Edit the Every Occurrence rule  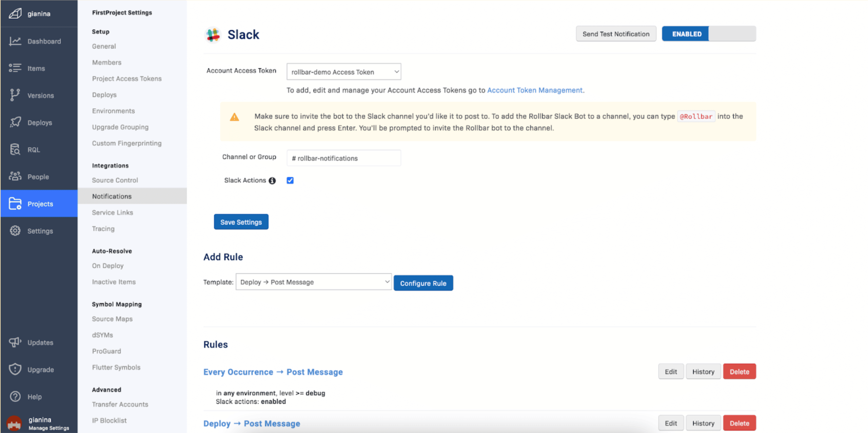tap(671, 372)
